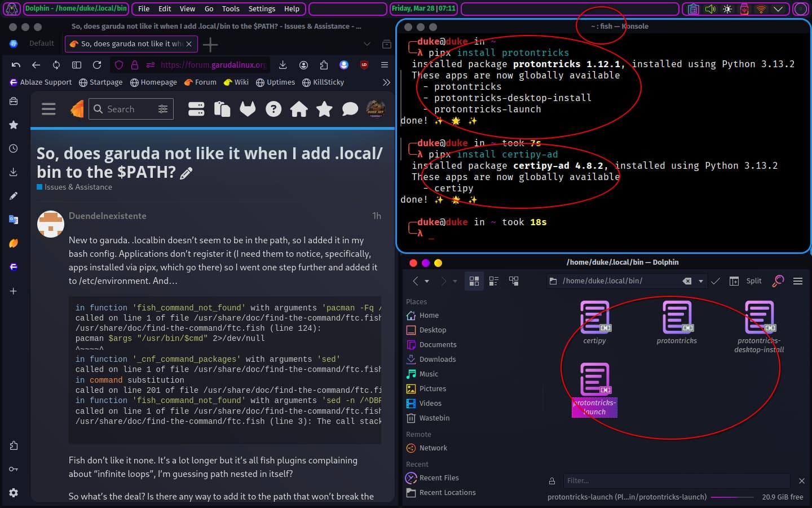Open volume speaker tray icon
Screen dimensions: 812x508
(x=710, y=9)
